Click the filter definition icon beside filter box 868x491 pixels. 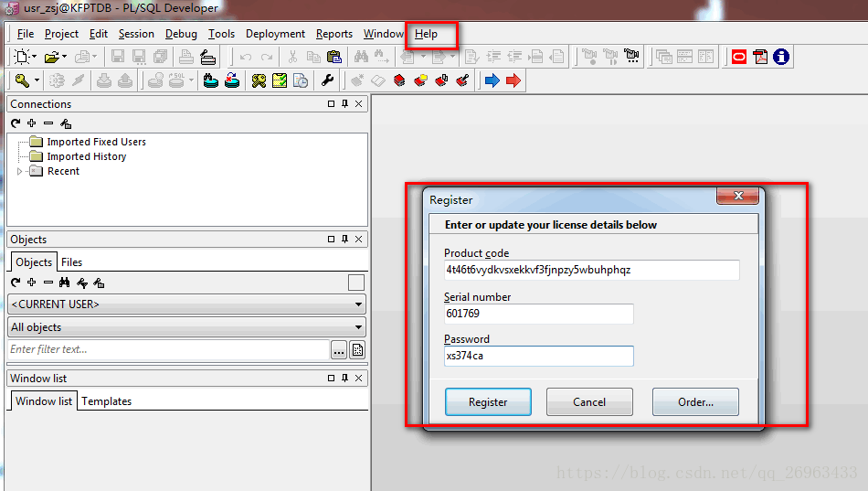[x=357, y=349]
